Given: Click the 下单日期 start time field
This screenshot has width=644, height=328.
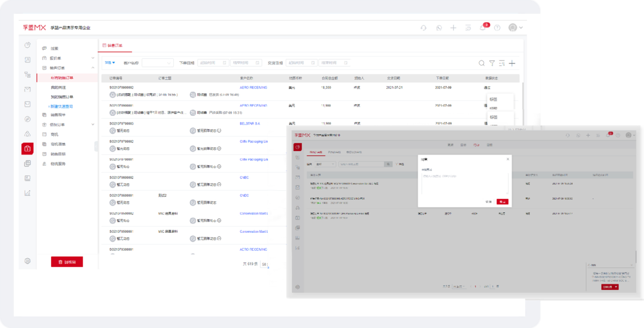Looking at the screenshot, I should pyautogui.click(x=213, y=63).
